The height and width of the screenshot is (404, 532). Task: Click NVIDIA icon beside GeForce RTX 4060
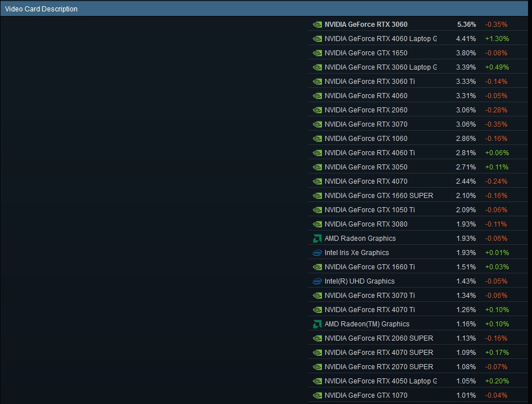point(317,96)
